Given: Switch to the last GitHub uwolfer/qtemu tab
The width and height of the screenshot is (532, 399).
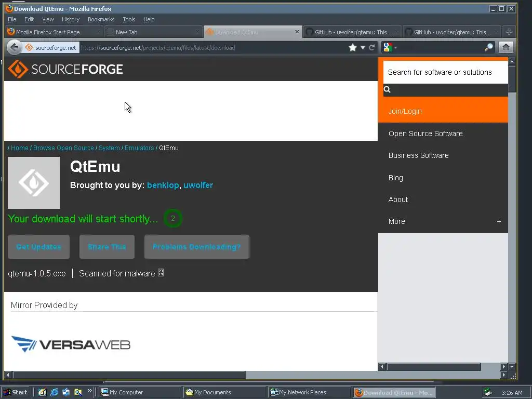Looking at the screenshot, I should [x=451, y=32].
